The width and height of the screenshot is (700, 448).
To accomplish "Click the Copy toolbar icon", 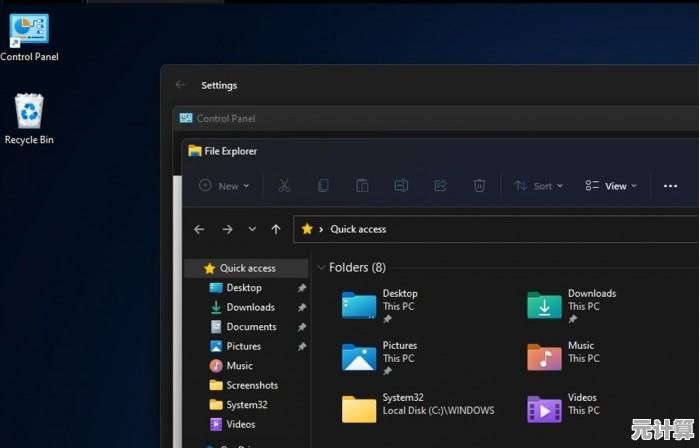I will (323, 186).
